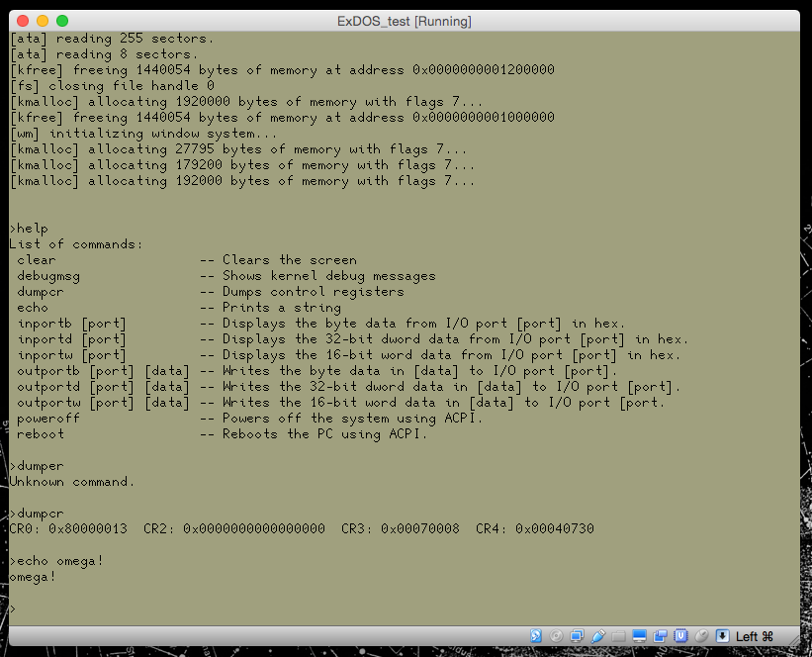Click the 'allocating 192000 bytes' kmalloc line

click(x=242, y=181)
